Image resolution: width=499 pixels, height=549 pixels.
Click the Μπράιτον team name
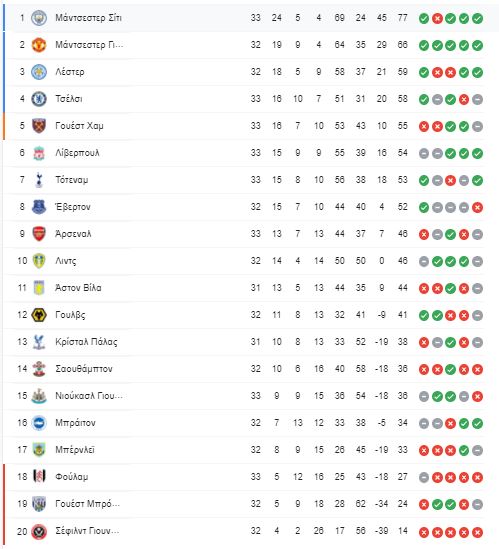coord(75,423)
